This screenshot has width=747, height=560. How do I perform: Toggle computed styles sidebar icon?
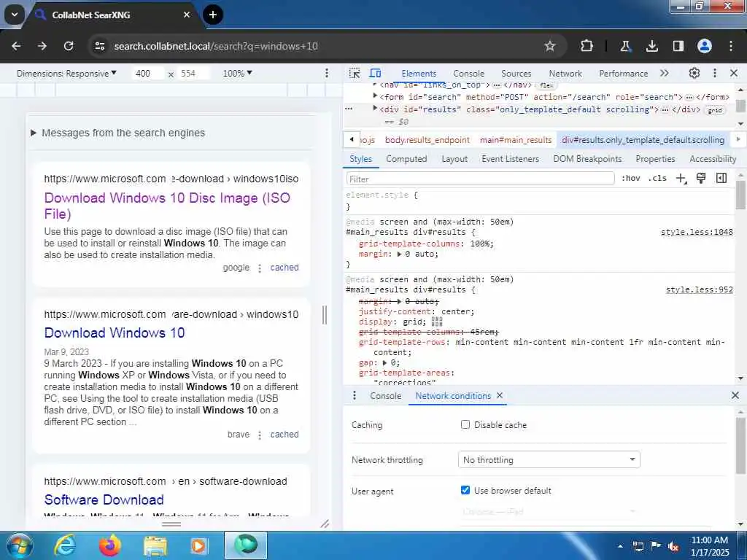tap(721, 179)
